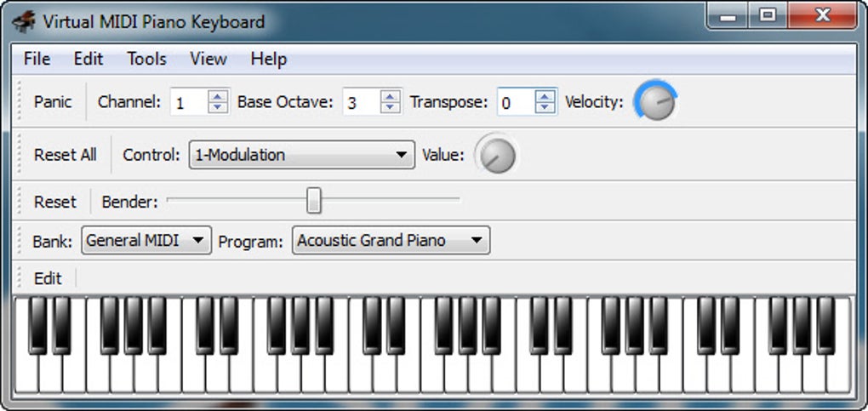Click inside the Base Octave value field
Image resolution: width=868 pixels, height=411 pixels.
(362, 102)
